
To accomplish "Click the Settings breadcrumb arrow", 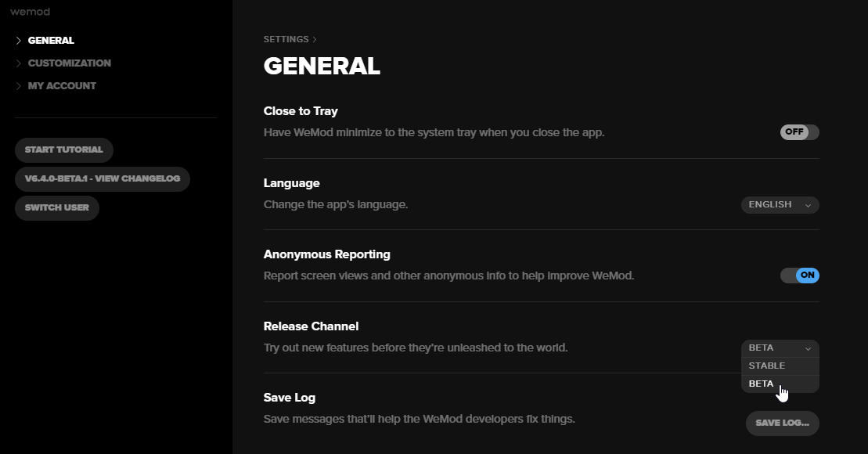I will 315,39.
